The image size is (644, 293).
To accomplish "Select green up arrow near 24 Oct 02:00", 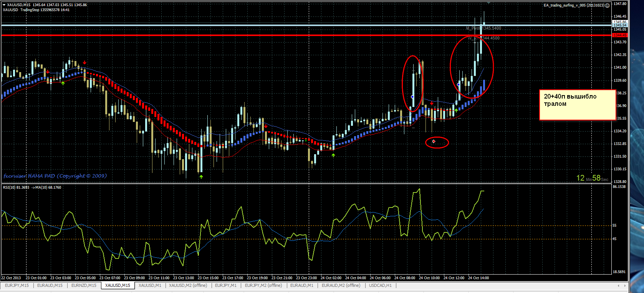I will tap(333, 155).
